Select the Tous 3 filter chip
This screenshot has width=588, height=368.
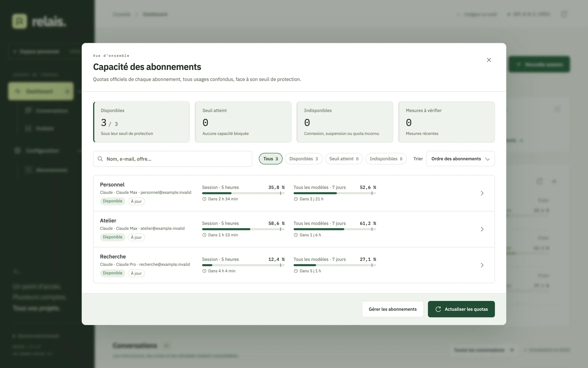271,159
